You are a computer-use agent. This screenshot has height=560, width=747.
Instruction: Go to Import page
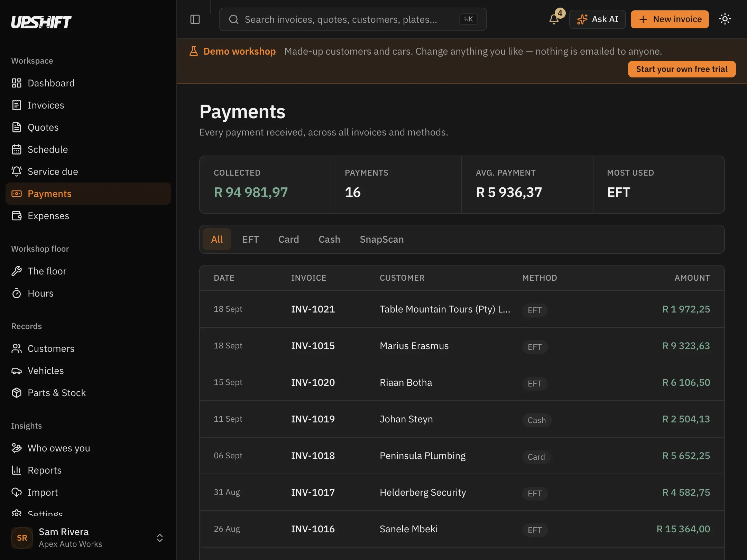88,492
